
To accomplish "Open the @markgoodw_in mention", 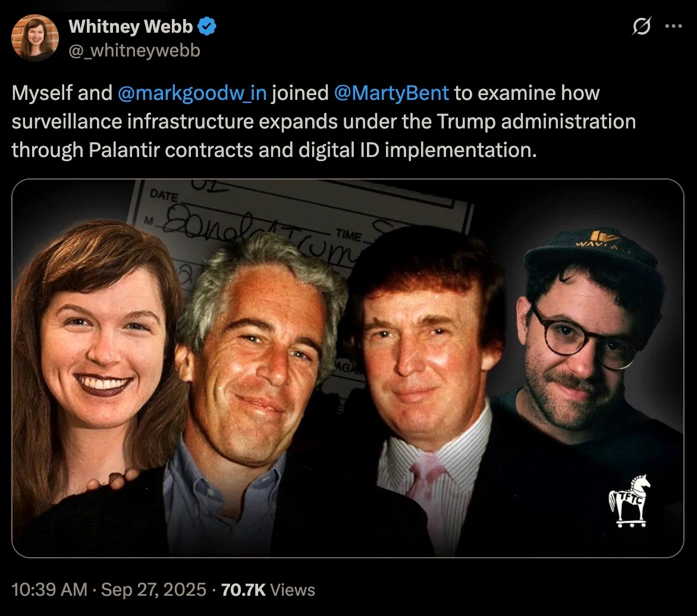I will (x=192, y=93).
